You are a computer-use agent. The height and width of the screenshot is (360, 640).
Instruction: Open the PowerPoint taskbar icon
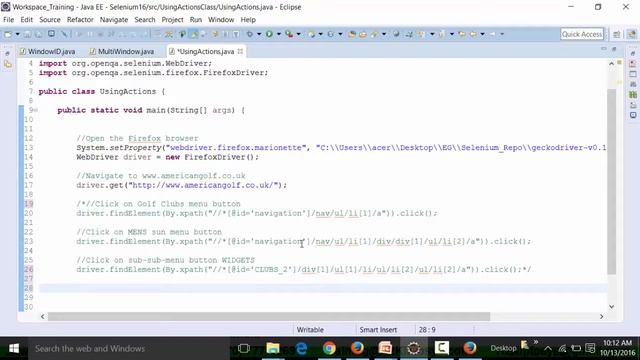click(x=385, y=348)
